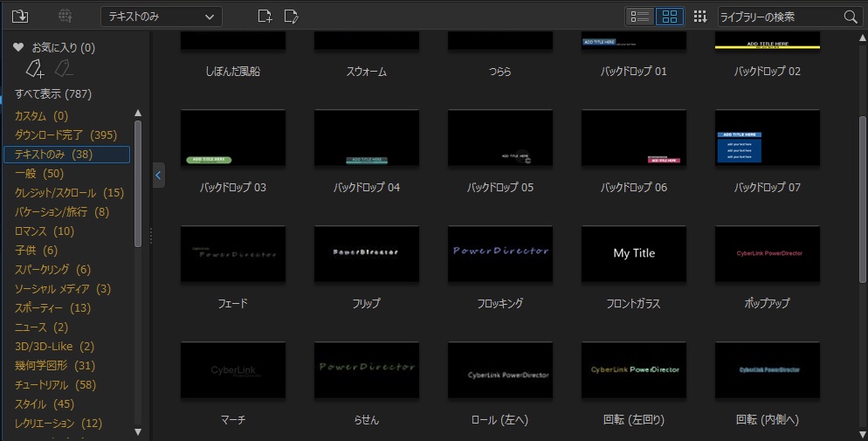The image size is (868, 441).
Task: Select the バックドロップ 07 thumbnail
Action: pyautogui.click(x=768, y=138)
